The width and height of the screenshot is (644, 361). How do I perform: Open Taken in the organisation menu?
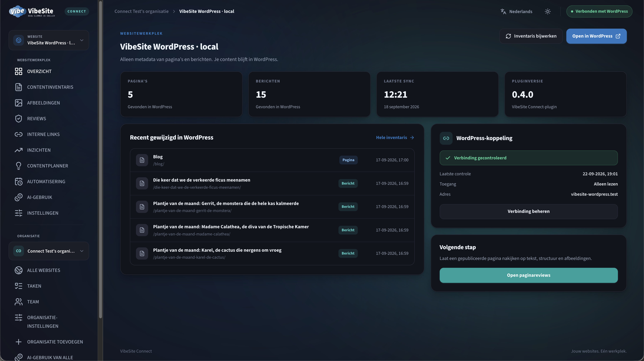click(49, 286)
